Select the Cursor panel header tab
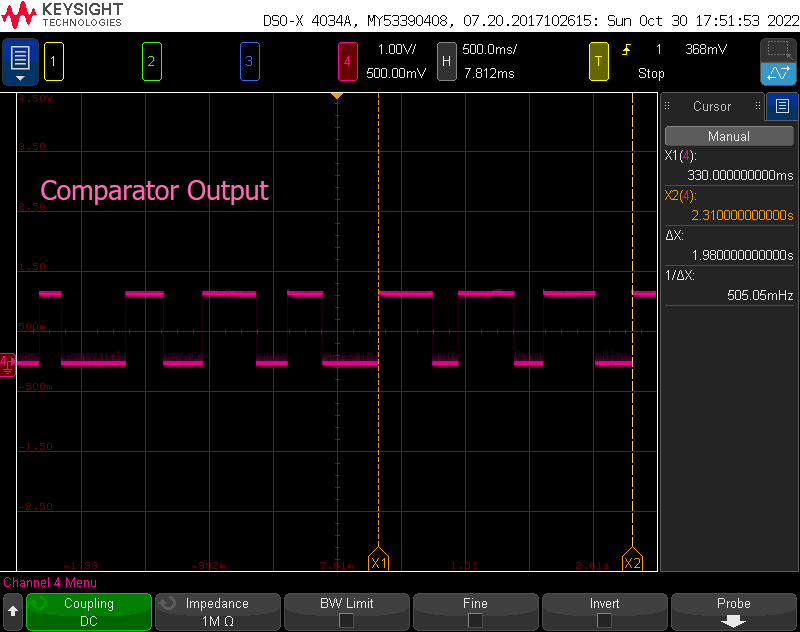 (712, 107)
